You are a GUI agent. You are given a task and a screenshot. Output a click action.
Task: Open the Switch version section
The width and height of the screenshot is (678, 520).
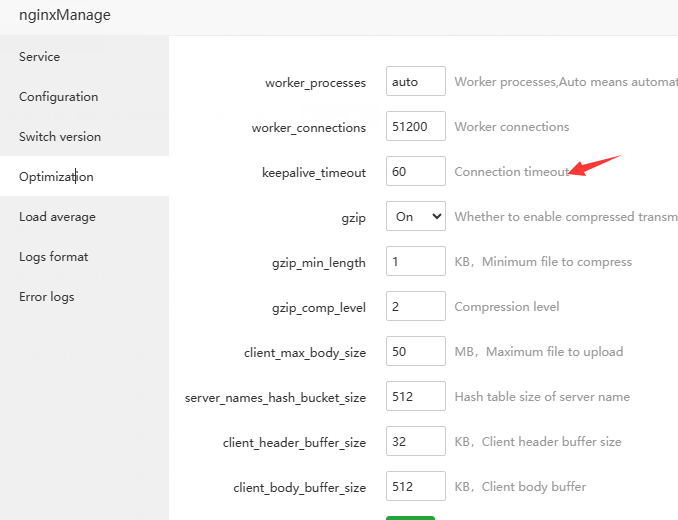tap(60, 137)
